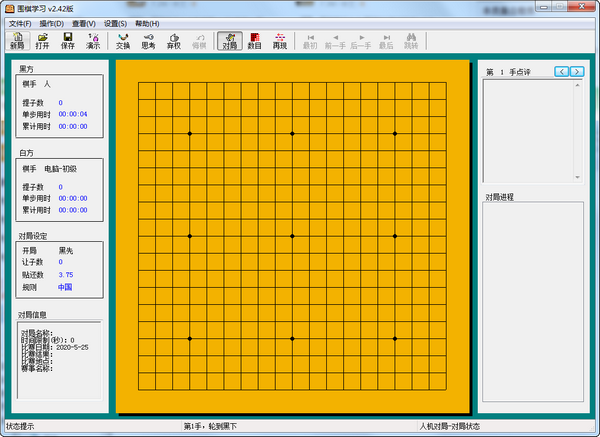Click the 数目 (Count score) toolbar icon
This screenshot has width=600, height=437.
[x=255, y=40]
